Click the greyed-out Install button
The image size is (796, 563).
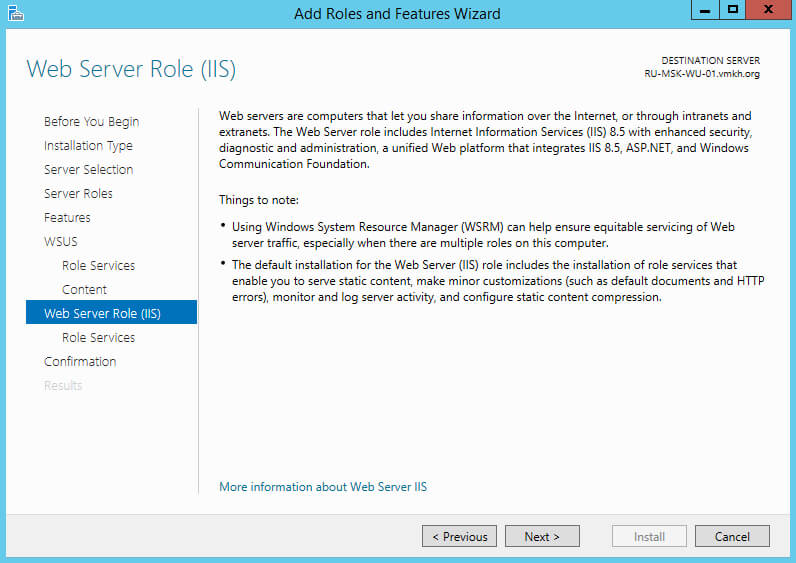coord(649,536)
